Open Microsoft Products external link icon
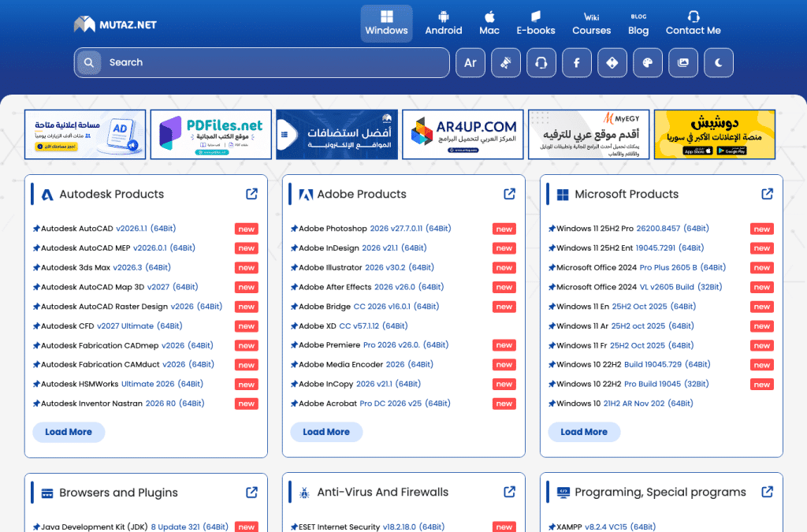 click(768, 194)
